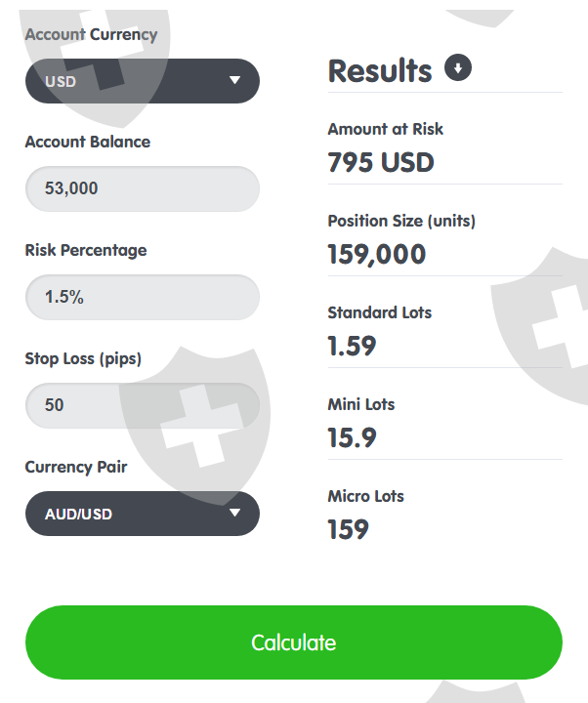
Task: Click the Amount at Risk value 795 USD
Action: tap(380, 162)
